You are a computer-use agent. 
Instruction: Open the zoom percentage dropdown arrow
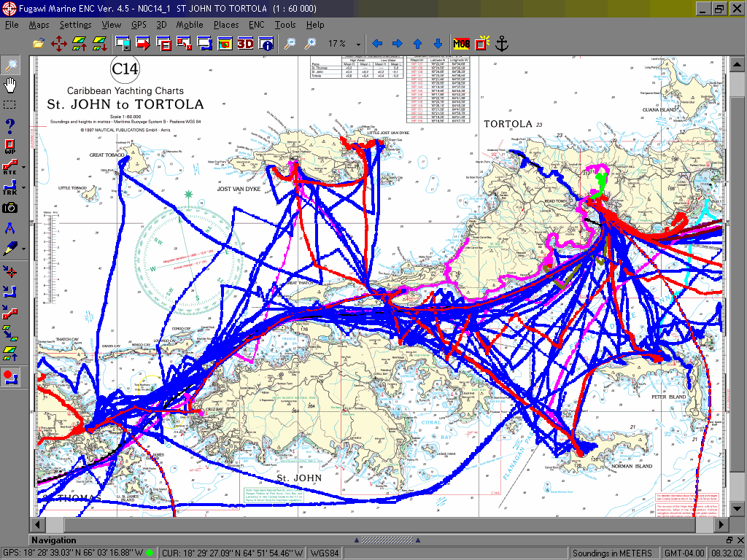(x=358, y=44)
